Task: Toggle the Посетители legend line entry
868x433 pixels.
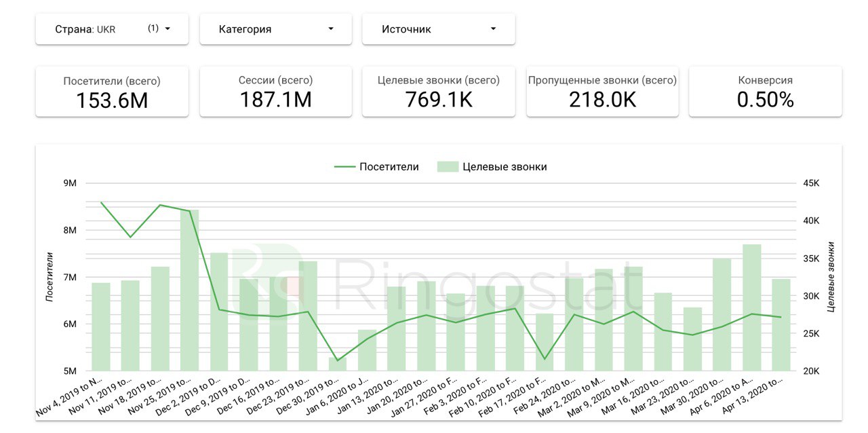Action: pos(376,166)
